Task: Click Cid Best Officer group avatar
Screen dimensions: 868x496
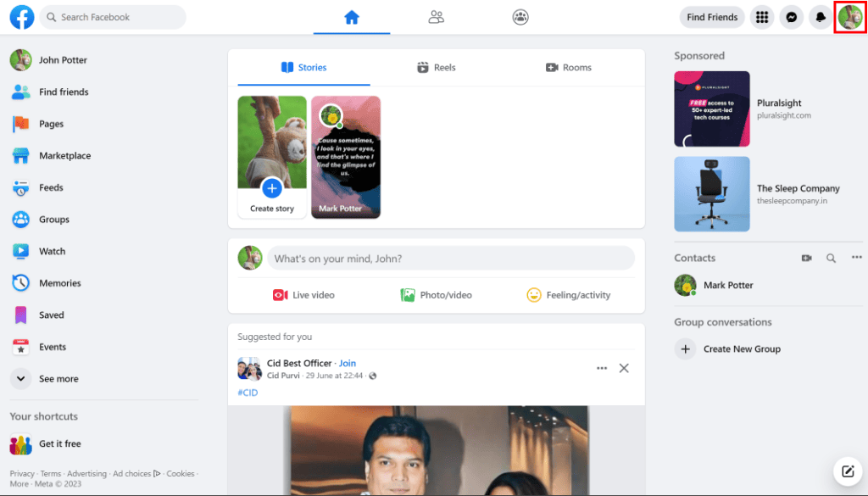Action: 250,369
